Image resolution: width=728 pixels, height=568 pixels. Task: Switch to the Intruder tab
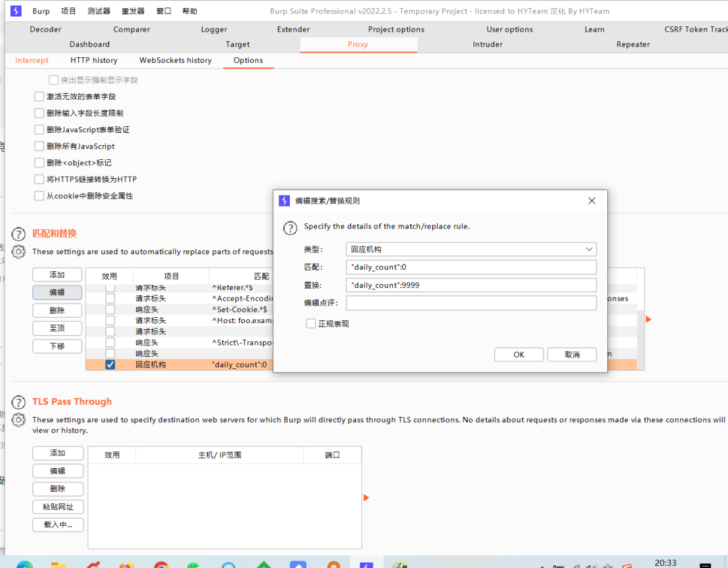click(487, 44)
